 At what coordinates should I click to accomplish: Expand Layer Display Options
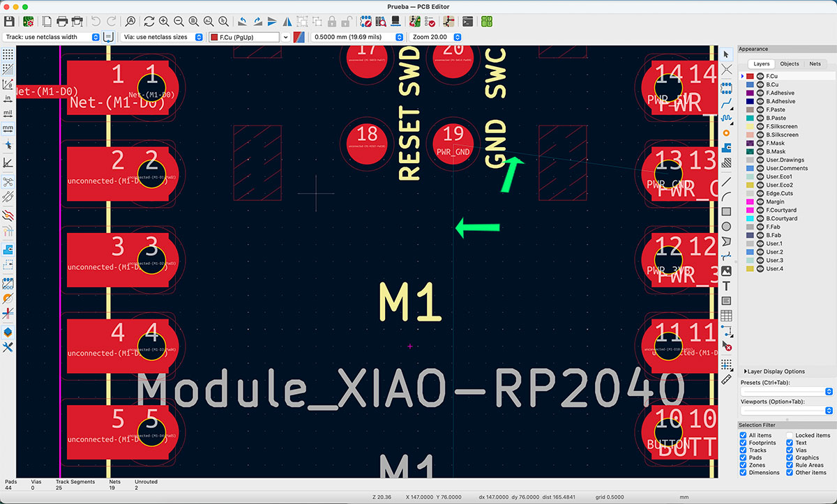pyautogui.click(x=775, y=372)
